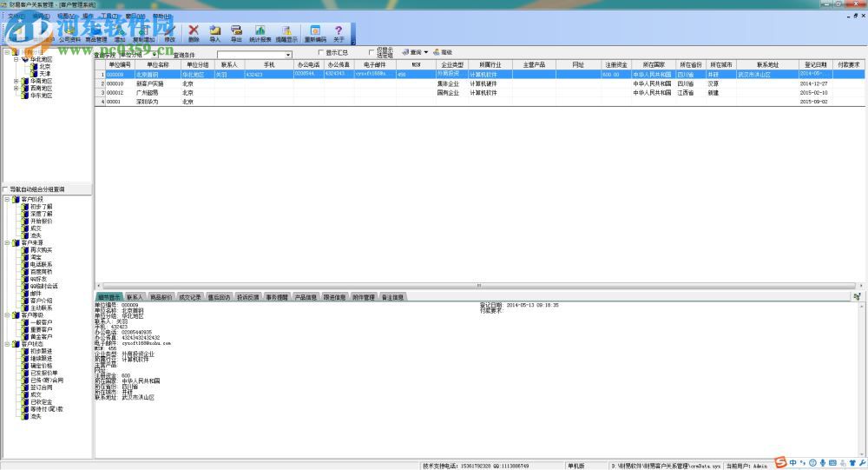
Task: Switch to the 商品报价 tab
Action: [x=161, y=298]
